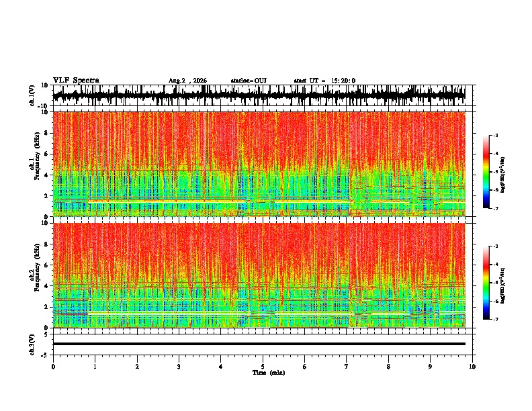Click the date text "Aug.2 , 2026"
Image resolution: width=532 pixels, height=411 pixels.
(187, 81)
